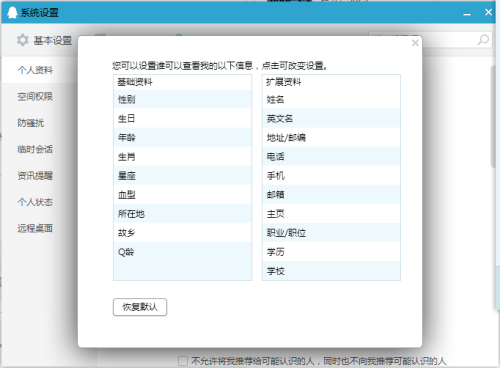Click the 生日 row

click(182, 118)
